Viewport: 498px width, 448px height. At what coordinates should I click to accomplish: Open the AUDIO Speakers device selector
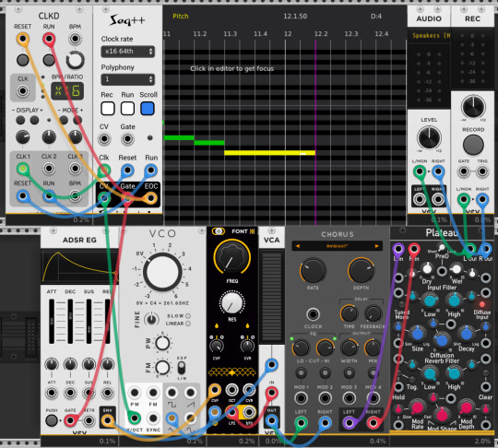429,36
